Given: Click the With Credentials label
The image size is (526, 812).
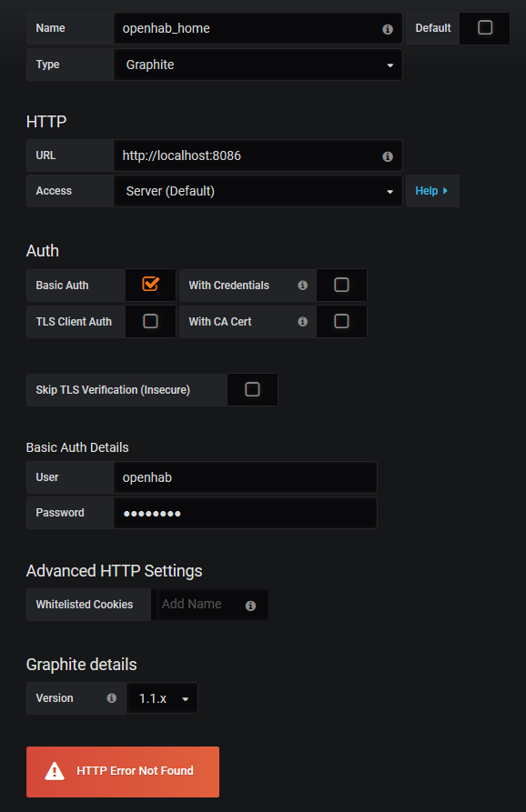Looking at the screenshot, I should click(229, 286).
